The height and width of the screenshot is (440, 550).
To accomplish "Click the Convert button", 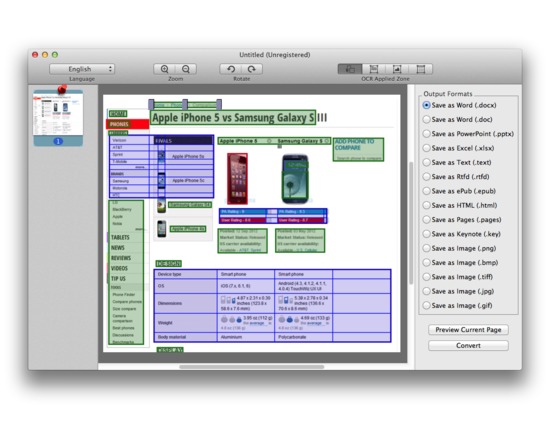I will 468,346.
